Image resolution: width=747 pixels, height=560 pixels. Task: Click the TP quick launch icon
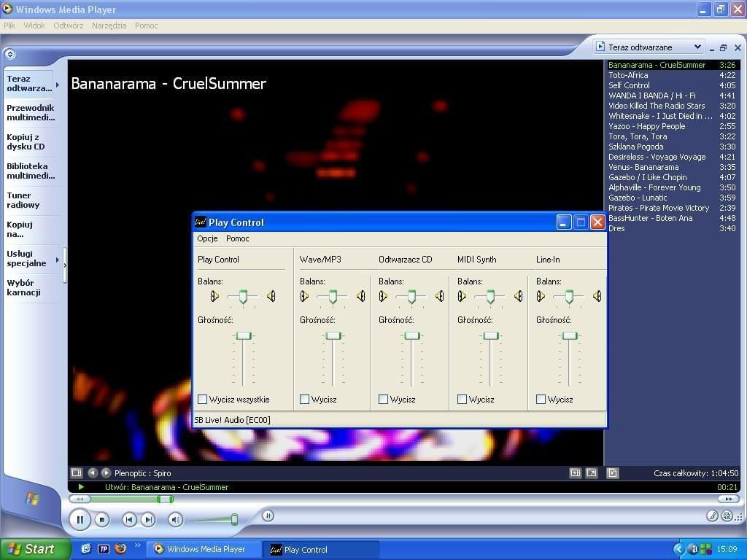point(104,549)
